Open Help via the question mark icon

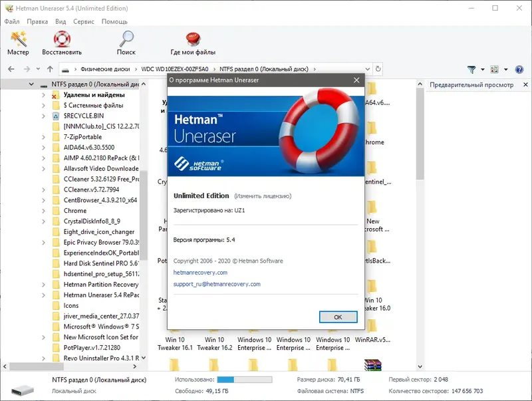(519, 68)
